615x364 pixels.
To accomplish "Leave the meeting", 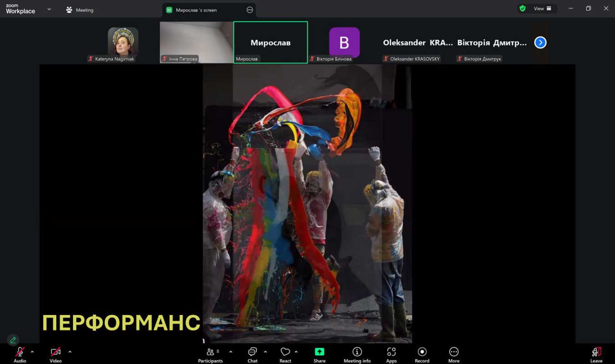I will [x=596, y=354].
